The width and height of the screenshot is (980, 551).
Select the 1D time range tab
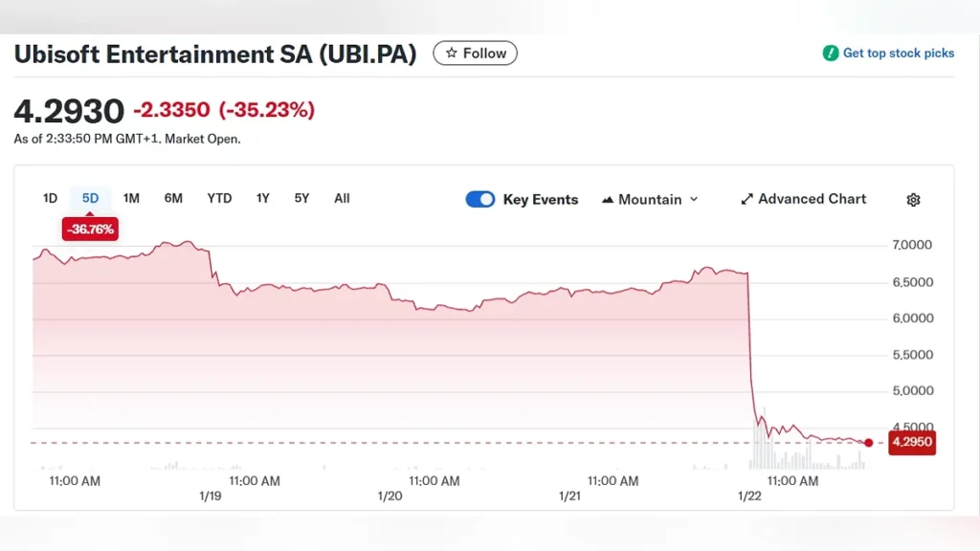(51, 198)
